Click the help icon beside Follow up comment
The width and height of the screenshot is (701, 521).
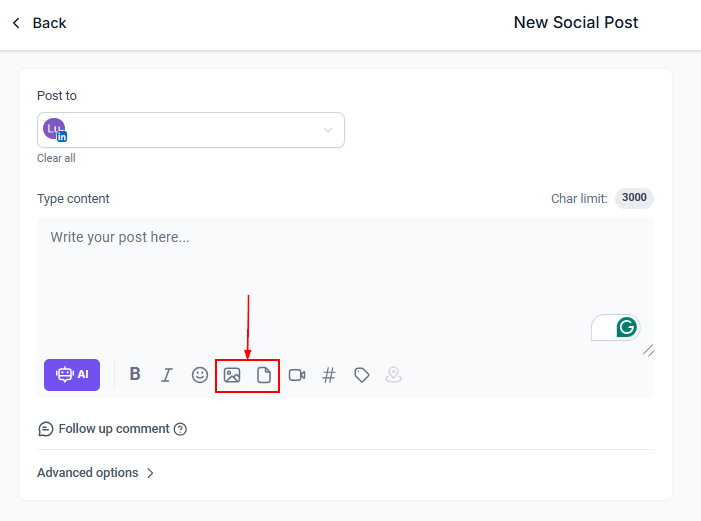click(x=181, y=429)
